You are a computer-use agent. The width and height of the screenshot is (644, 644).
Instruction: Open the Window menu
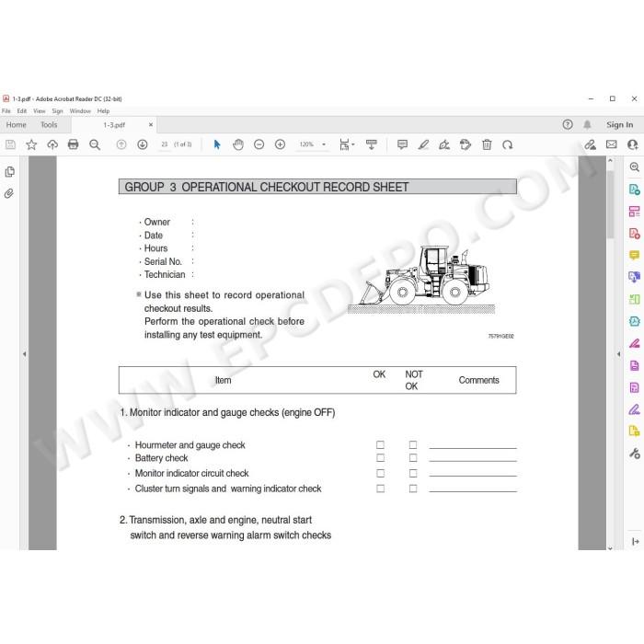pos(80,111)
